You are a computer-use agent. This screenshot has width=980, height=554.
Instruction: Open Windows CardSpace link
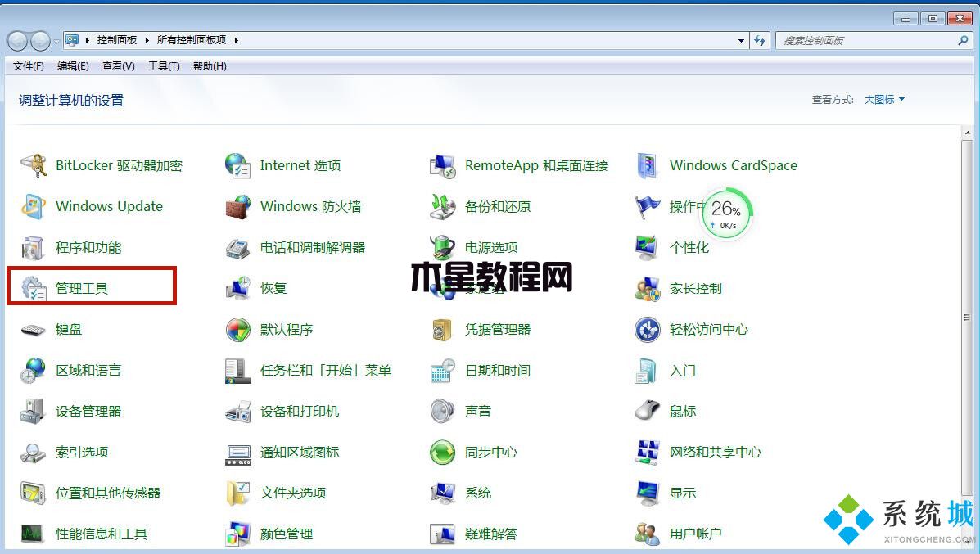pyautogui.click(x=733, y=165)
